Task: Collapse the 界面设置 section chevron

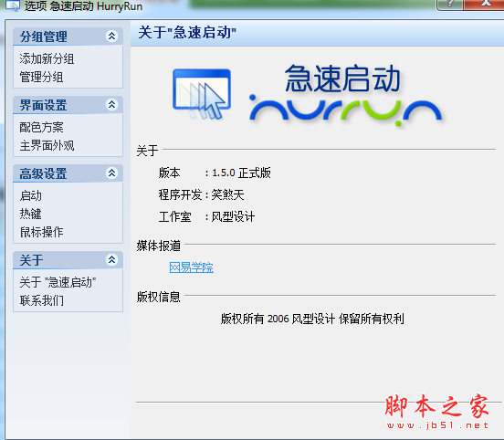Action: [111, 104]
